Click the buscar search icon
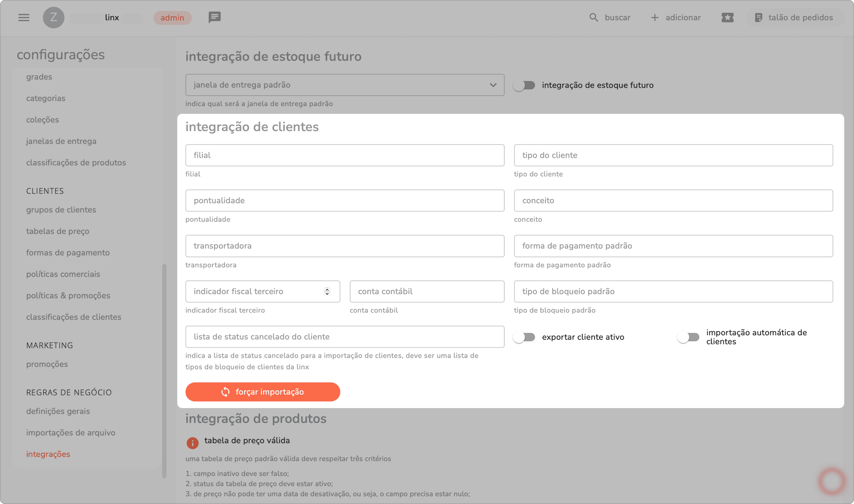The height and width of the screenshot is (504, 854). (594, 17)
